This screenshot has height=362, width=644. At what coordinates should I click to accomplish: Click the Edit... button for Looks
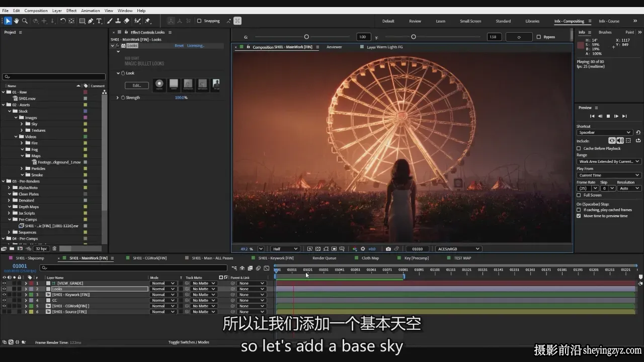(x=137, y=85)
